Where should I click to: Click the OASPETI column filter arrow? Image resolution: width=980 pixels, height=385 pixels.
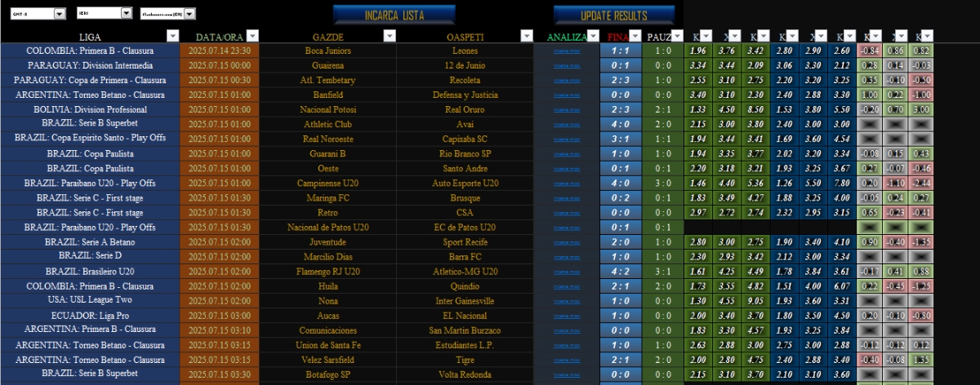527,36
